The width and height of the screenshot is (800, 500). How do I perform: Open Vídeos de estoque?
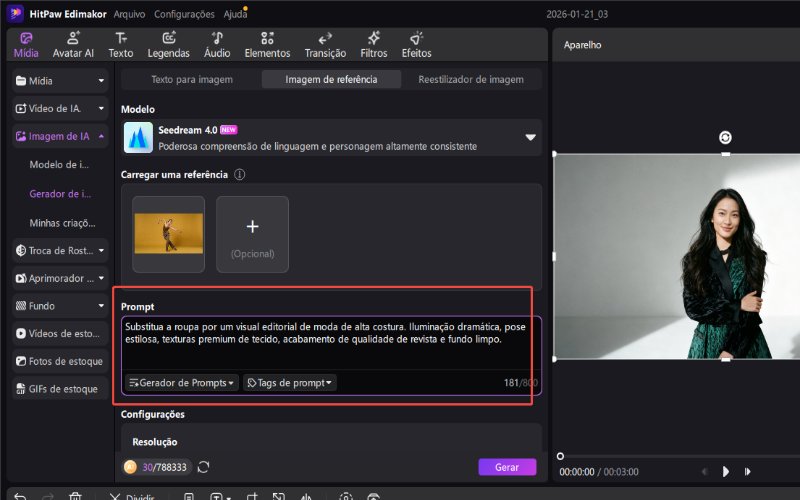point(60,333)
